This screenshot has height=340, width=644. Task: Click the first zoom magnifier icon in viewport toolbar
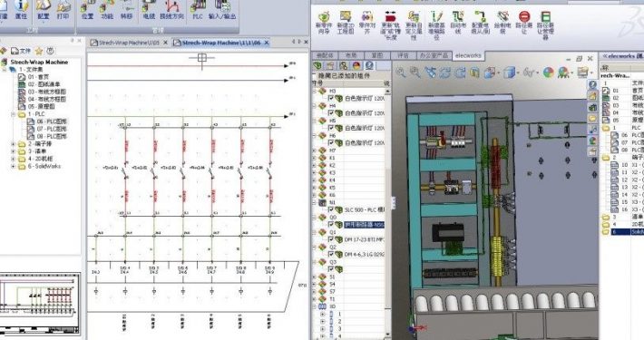coord(400,73)
